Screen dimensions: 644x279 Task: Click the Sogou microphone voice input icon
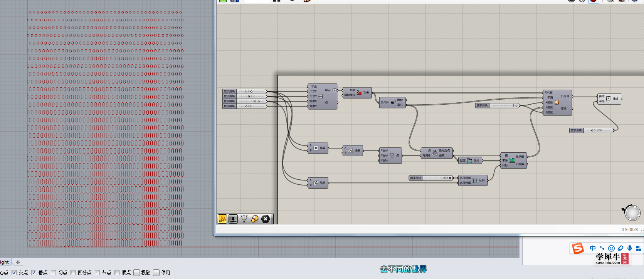coord(630,248)
